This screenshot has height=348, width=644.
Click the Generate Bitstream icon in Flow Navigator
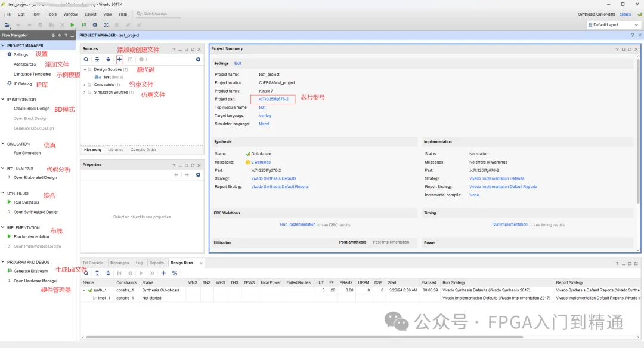click(x=10, y=270)
